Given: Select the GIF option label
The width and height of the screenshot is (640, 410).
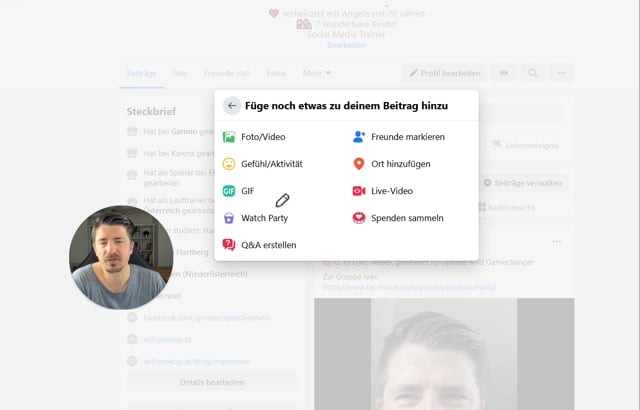Looking at the screenshot, I should 248,191.
